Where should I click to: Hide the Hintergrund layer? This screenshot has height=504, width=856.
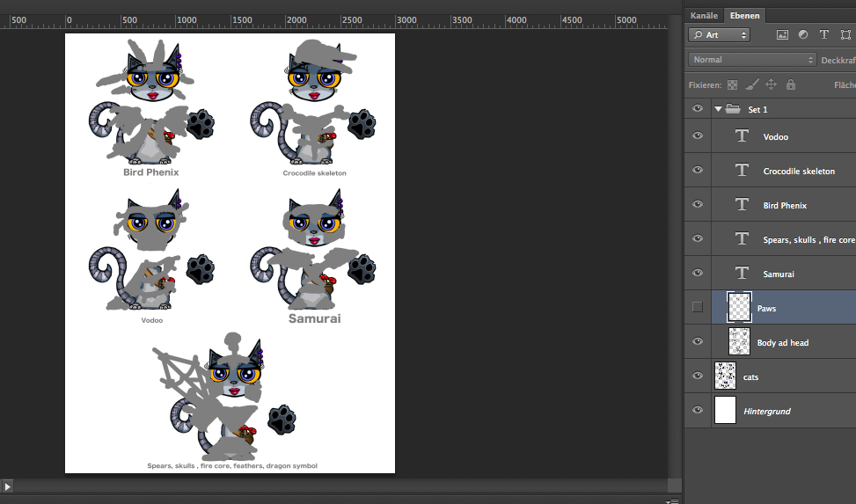(698, 410)
